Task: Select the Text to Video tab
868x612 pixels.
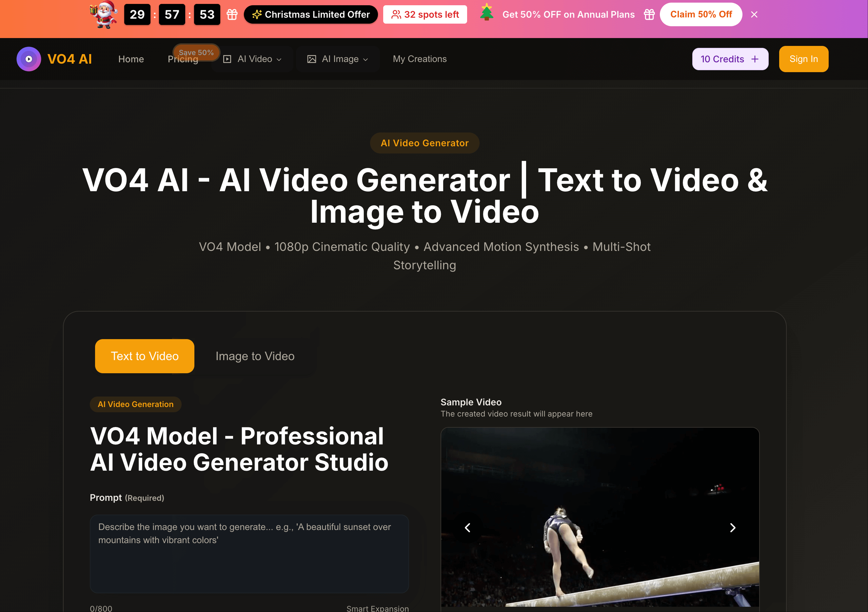Action: pos(145,356)
